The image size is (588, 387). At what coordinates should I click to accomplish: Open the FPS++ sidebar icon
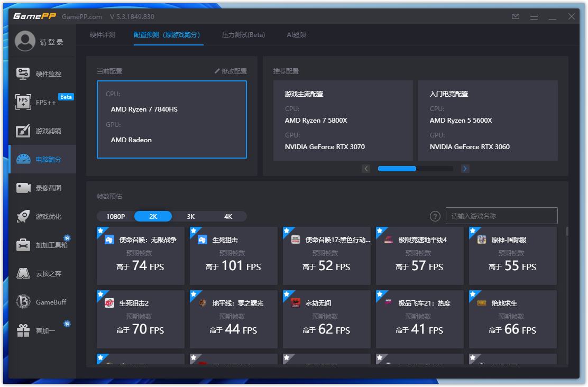pos(23,102)
